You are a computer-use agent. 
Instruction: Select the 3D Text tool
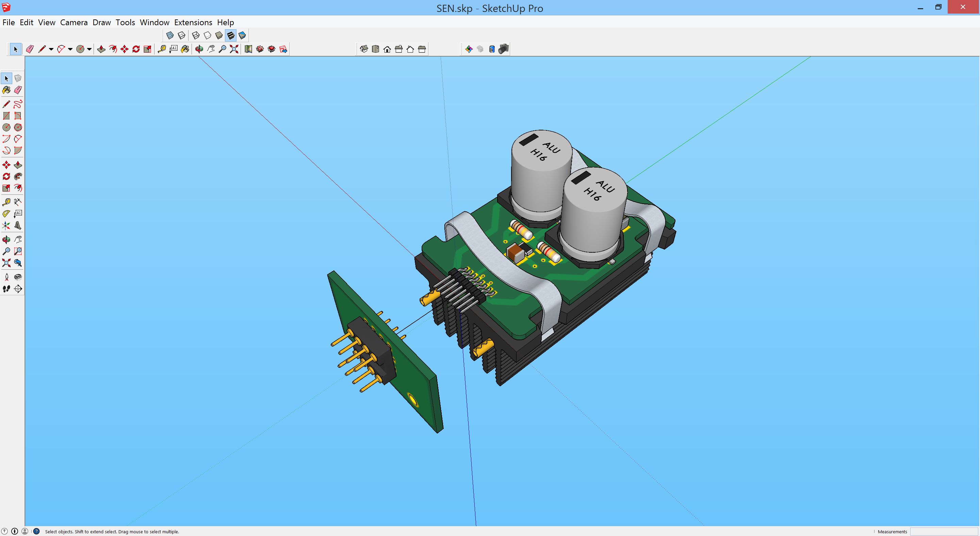coord(18,226)
